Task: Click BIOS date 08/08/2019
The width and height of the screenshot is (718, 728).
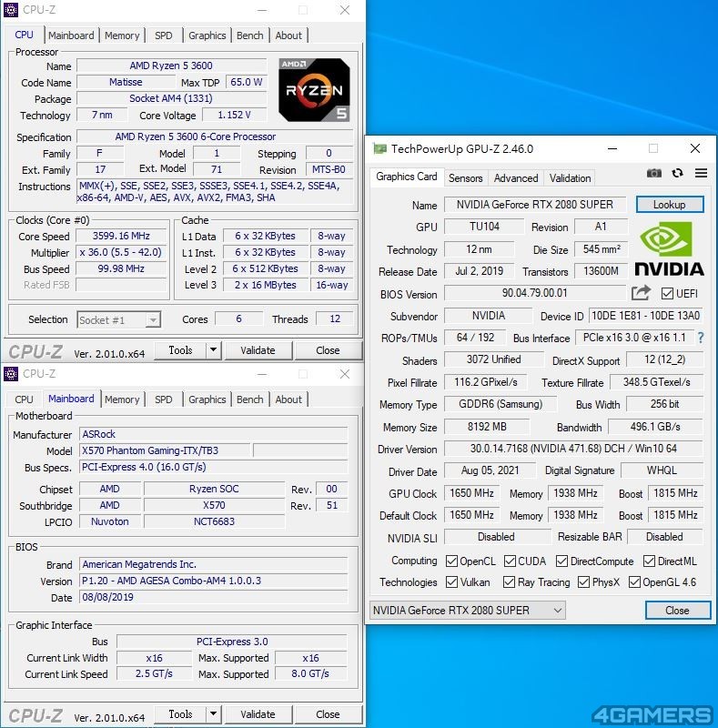Action: [213, 597]
